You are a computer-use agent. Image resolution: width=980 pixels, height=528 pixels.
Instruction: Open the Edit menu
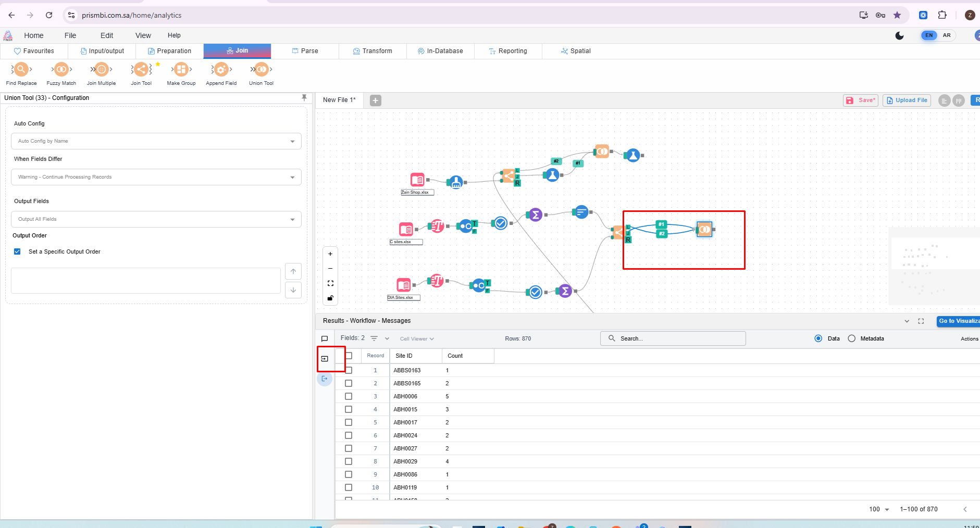[107, 35]
